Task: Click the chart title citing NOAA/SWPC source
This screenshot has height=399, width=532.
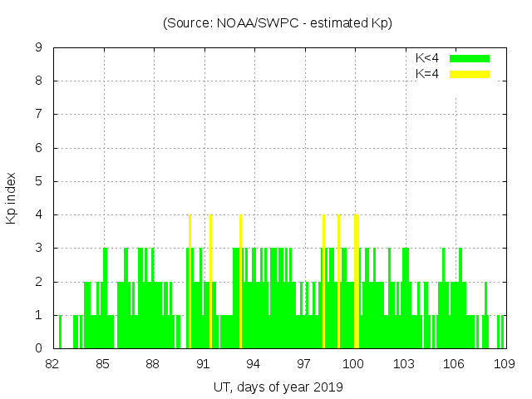Action: 278,23
